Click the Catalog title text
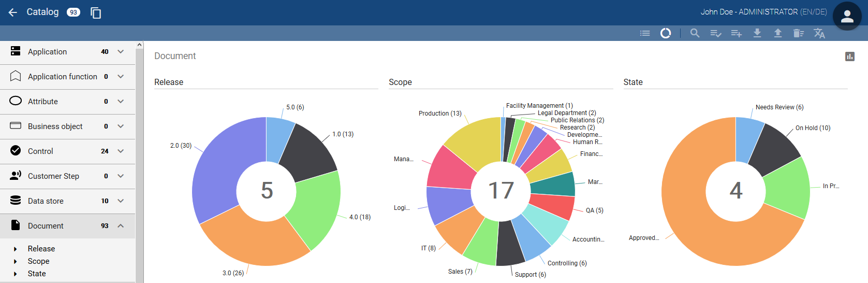The width and height of the screenshot is (868, 283). 42,12
